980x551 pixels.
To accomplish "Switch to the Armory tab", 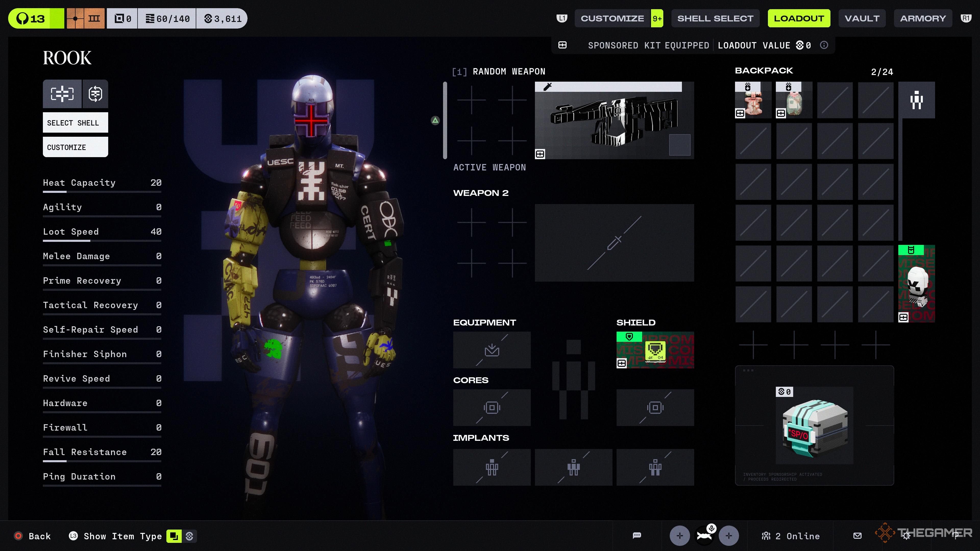I will point(923,18).
